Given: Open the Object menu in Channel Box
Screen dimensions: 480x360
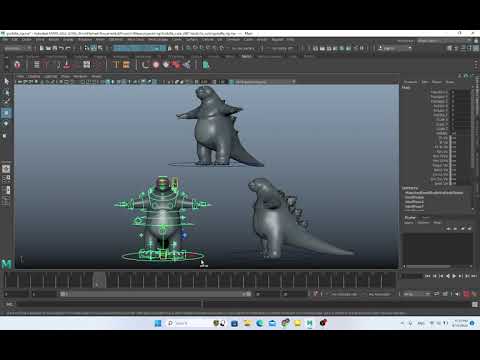Looking at the screenshot, I should tap(437, 82).
